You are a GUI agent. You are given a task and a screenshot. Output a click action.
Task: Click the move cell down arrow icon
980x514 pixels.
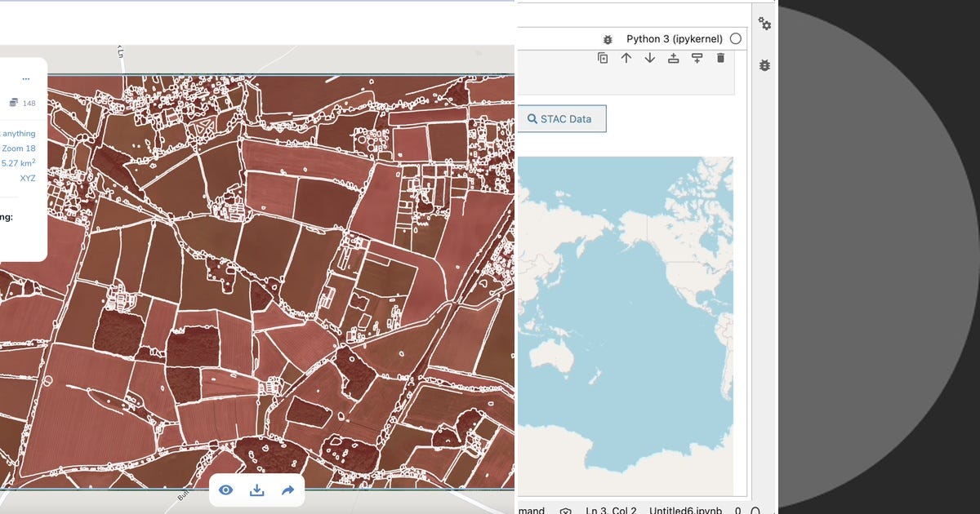click(649, 58)
